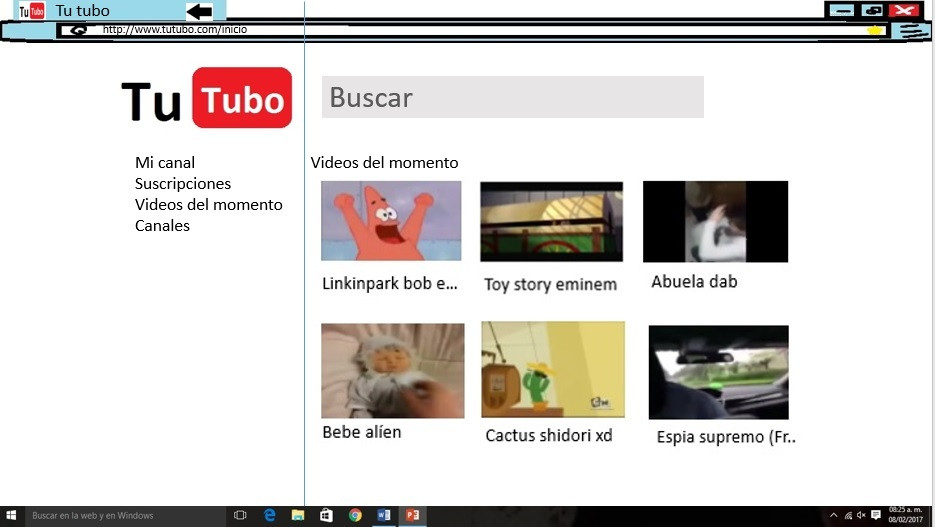Screen dimensions: 935x527
Task: Open Microsoft Edge from the taskbar
Action: [269, 515]
